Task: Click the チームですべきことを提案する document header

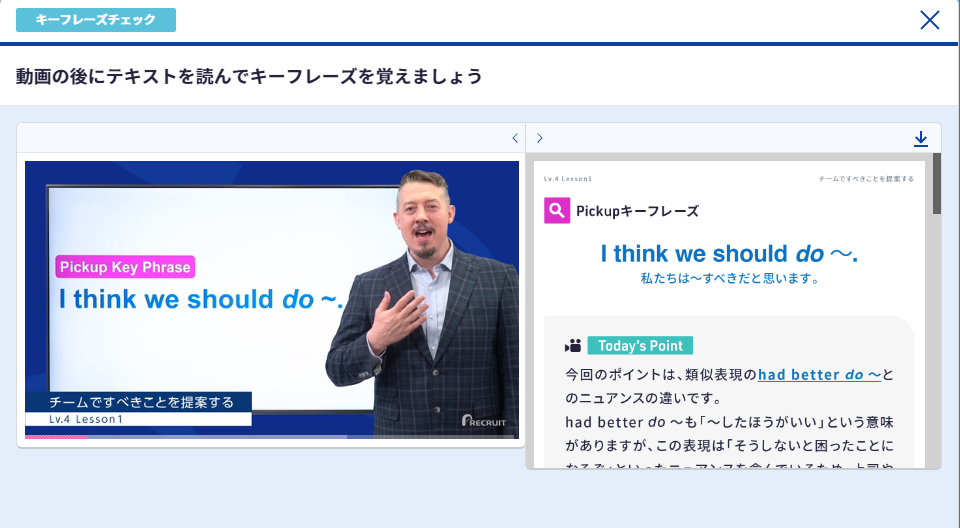Action: click(x=866, y=179)
